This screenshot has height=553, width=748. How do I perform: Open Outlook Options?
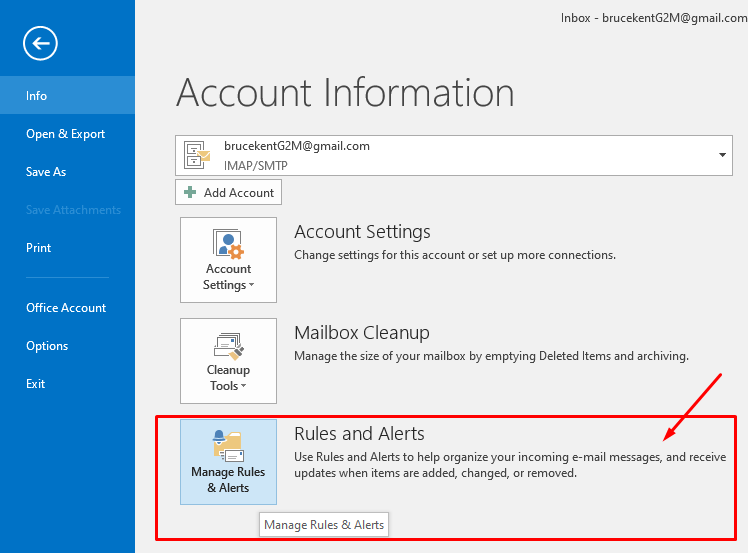click(x=67, y=346)
